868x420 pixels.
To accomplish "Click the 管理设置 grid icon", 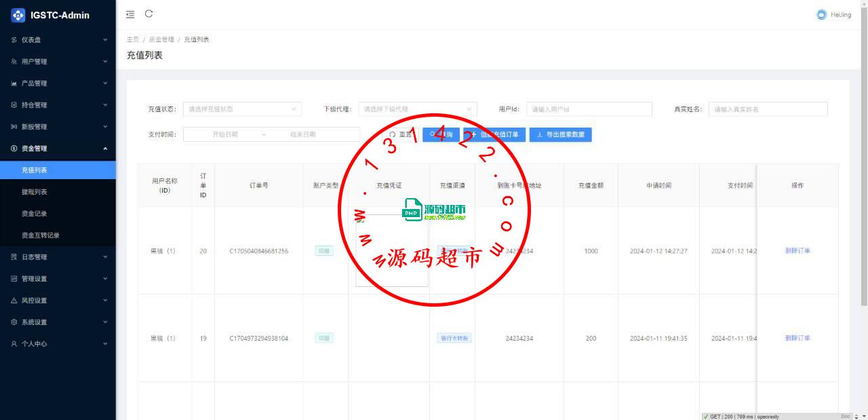I will (x=14, y=279).
